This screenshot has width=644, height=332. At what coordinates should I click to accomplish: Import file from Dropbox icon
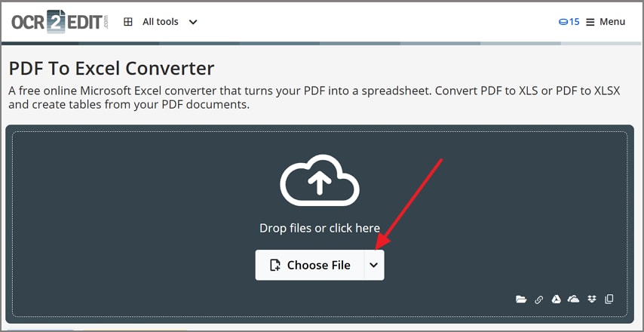click(591, 299)
